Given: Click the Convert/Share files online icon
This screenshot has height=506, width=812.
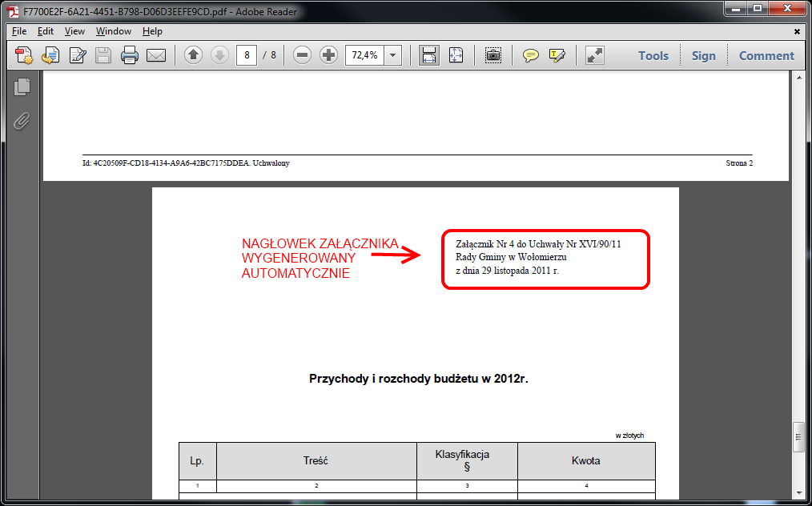Looking at the screenshot, I should click(x=50, y=55).
